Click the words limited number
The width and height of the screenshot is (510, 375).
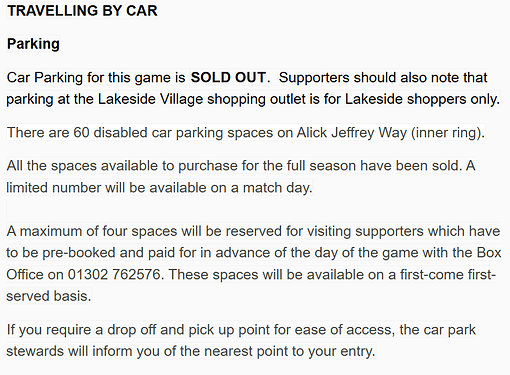[x=54, y=188]
